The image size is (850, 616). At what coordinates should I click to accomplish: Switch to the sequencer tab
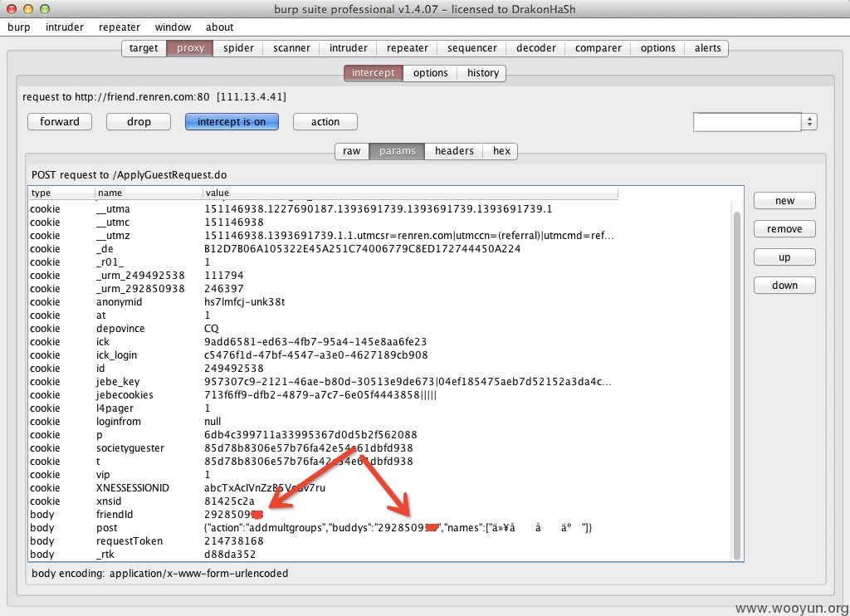[x=472, y=48]
